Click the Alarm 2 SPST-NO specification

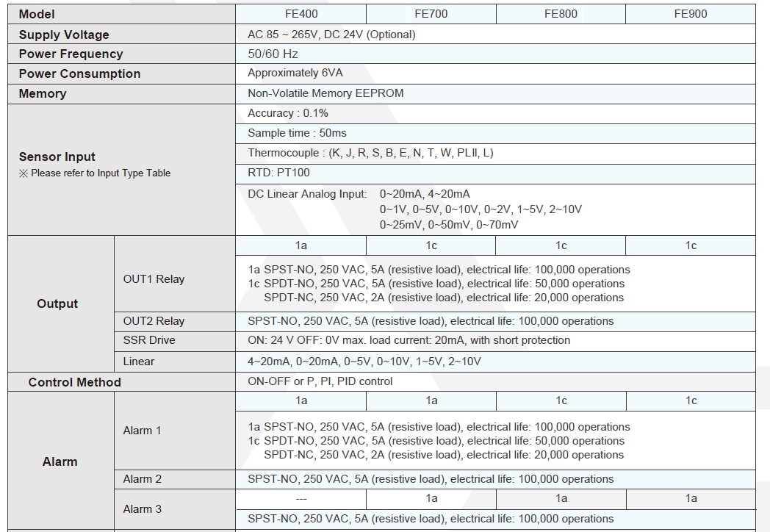(431, 479)
